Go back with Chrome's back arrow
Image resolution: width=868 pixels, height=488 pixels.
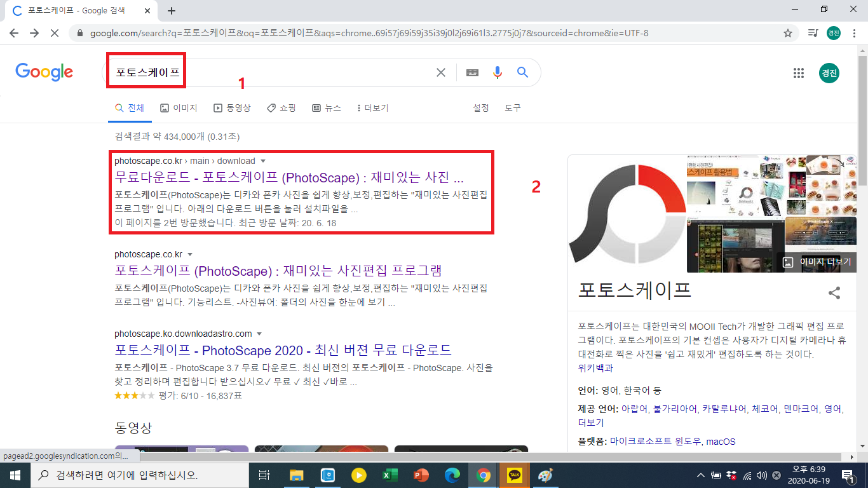[x=14, y=33]
